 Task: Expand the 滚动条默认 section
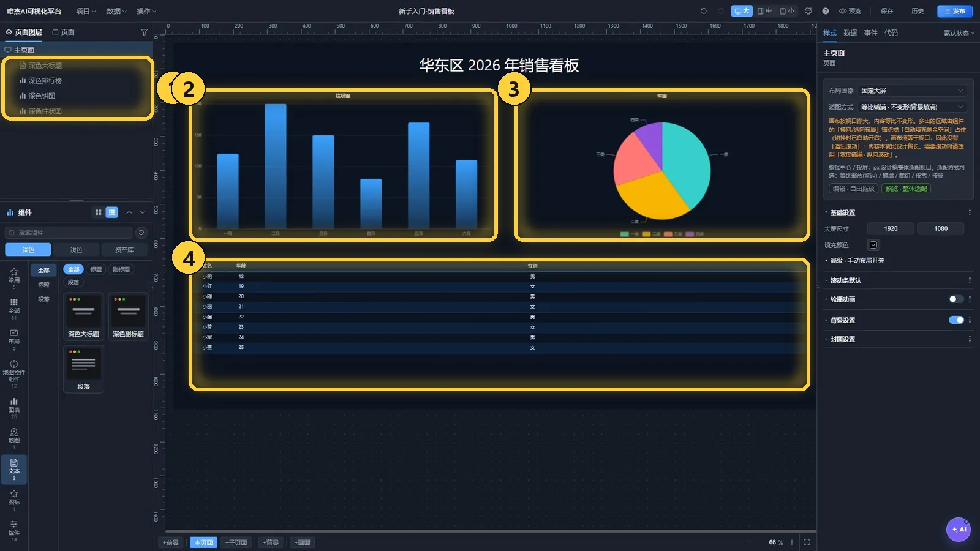click(845, 280)
